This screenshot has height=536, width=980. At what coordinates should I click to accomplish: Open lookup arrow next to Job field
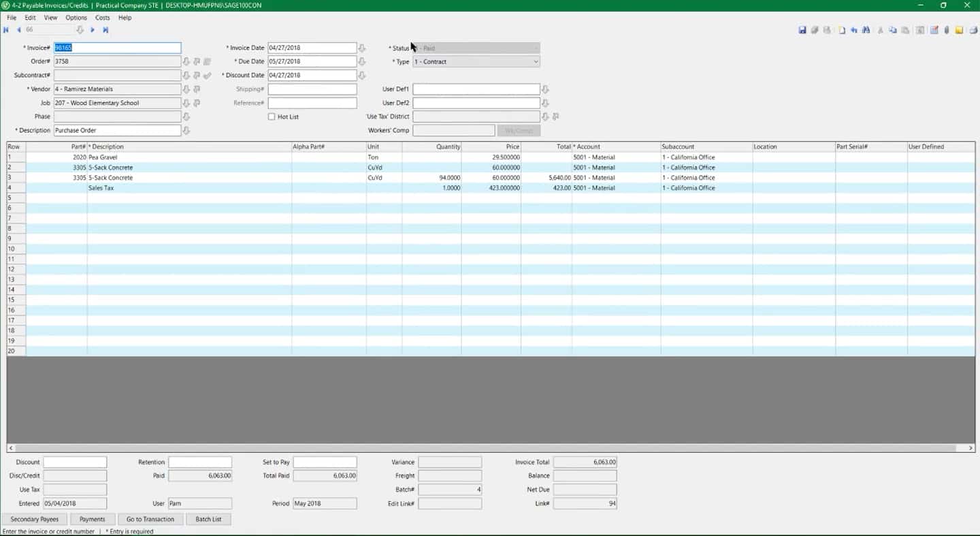pyautogui.click(x=186, y=103)
